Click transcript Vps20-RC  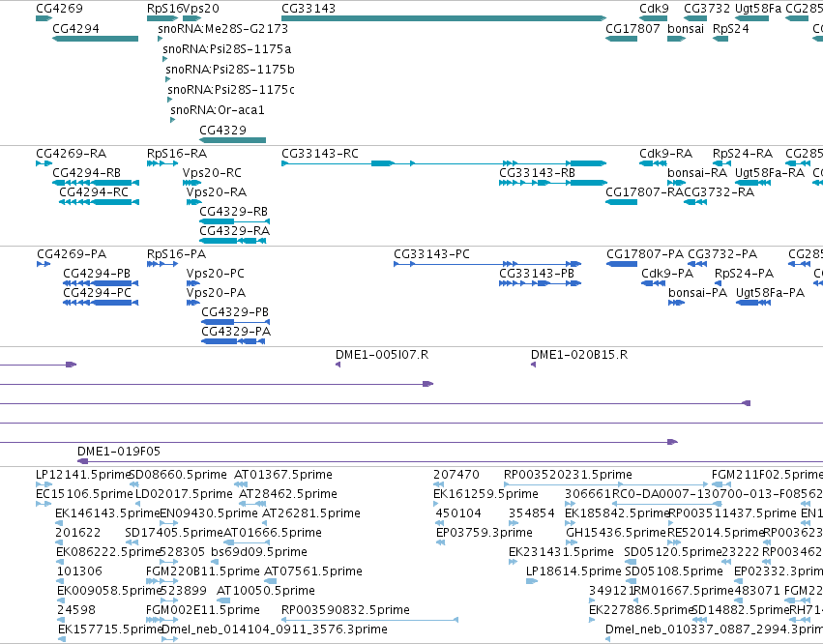192,183
